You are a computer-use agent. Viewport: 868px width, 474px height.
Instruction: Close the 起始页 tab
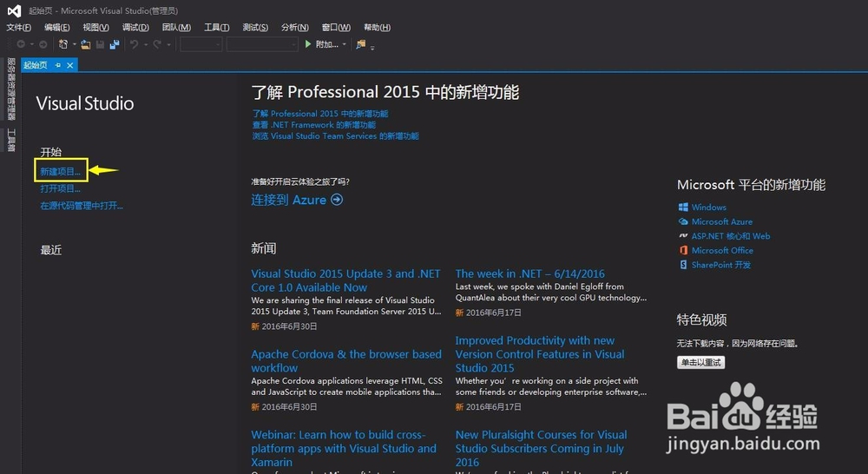69,65
